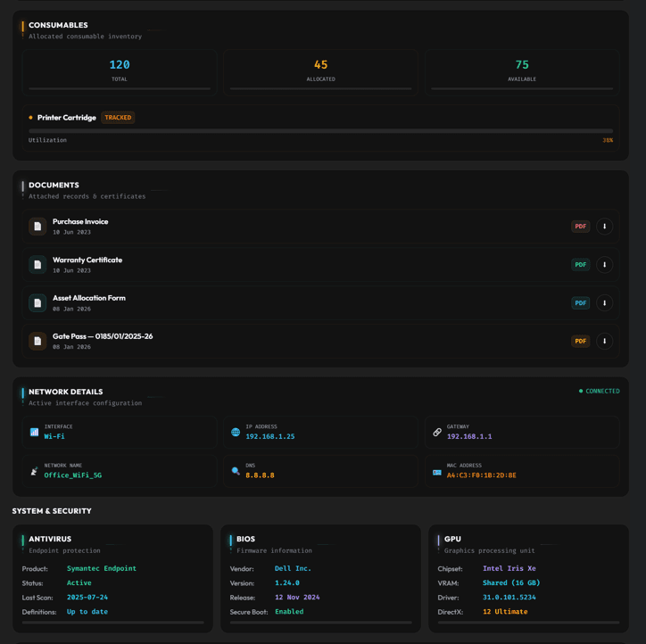Click the Purchase Invoice file icon

coord(37,226)
